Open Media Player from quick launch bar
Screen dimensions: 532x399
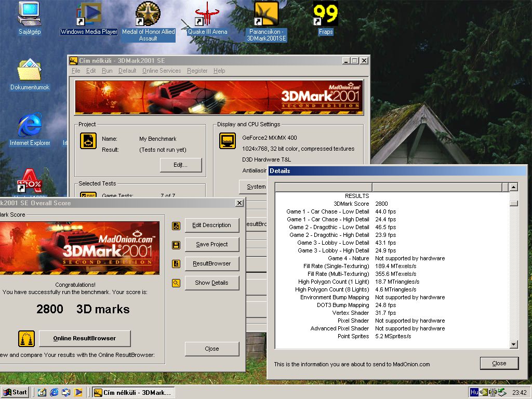click(x=78, y=392)
